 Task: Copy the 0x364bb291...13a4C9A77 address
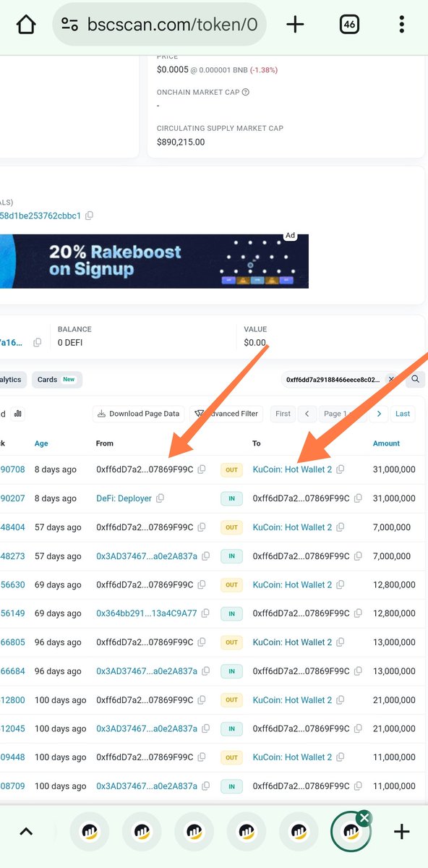click(x=206, y=613)
